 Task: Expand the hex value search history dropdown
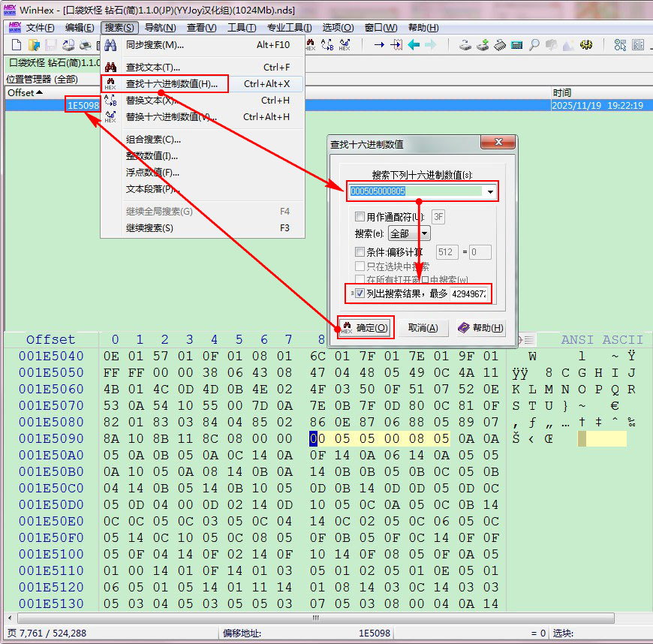pos(491,192)
